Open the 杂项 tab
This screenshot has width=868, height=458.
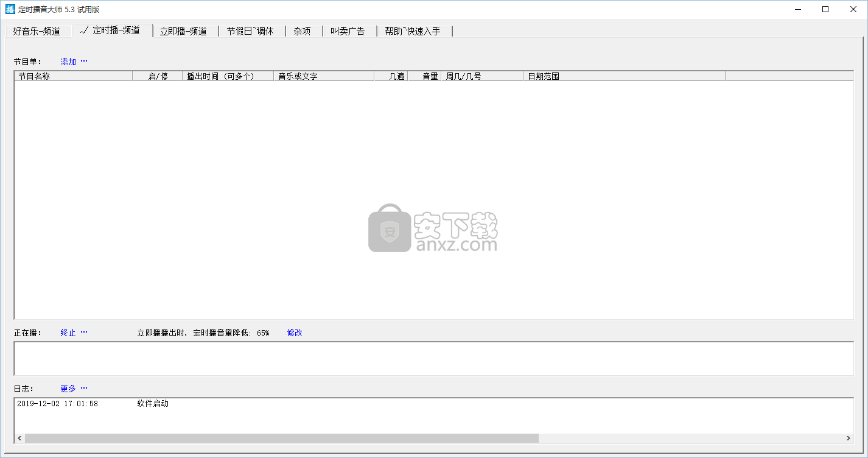[303, 31]
